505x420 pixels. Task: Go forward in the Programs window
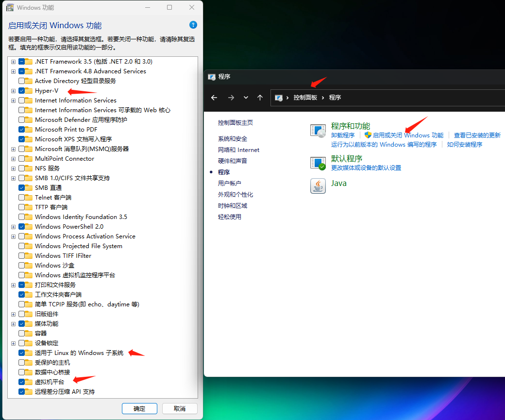[231, 98]
